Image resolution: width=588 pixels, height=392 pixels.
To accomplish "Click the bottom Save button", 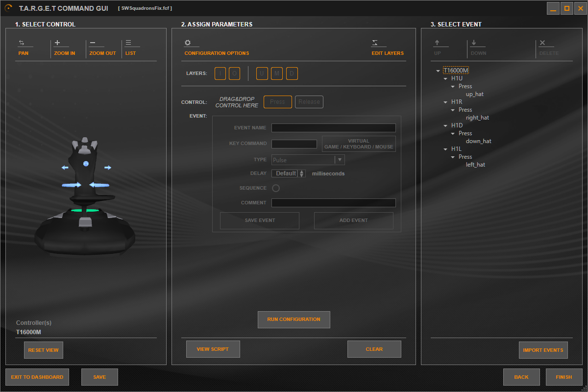I will [x=99, y=377].
